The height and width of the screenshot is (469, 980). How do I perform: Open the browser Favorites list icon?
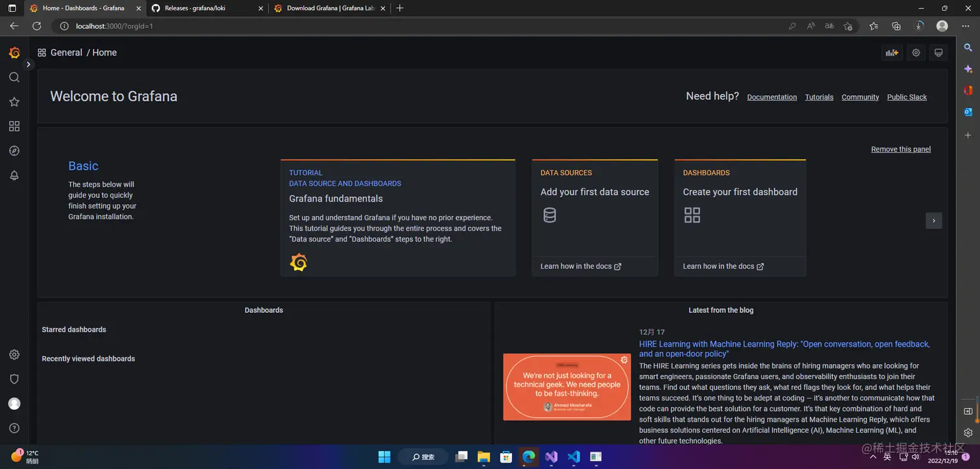[874, 26]
